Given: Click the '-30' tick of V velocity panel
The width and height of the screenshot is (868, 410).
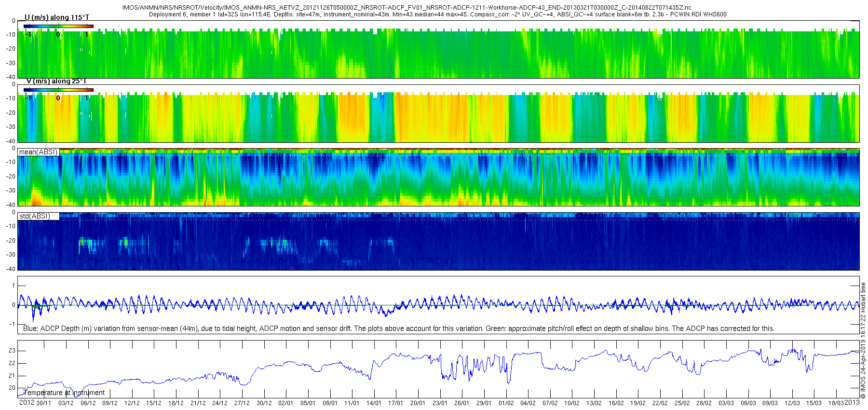Looking at the screenshot, I should point(11,127).
